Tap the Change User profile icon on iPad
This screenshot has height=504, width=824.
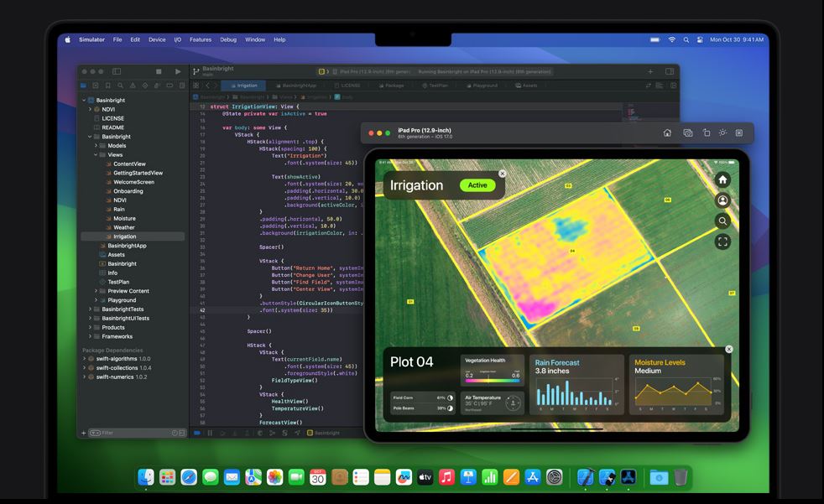tap(722, 200)
